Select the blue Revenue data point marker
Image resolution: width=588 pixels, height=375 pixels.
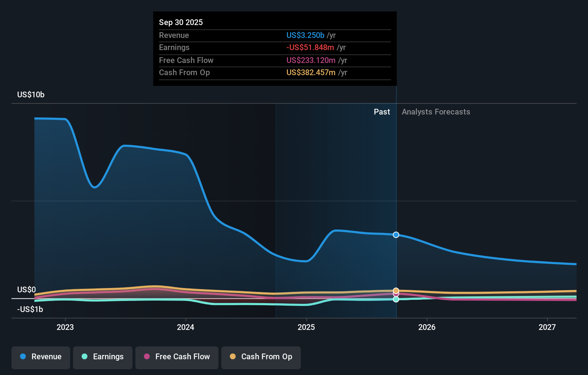click(x=396, y=235)
